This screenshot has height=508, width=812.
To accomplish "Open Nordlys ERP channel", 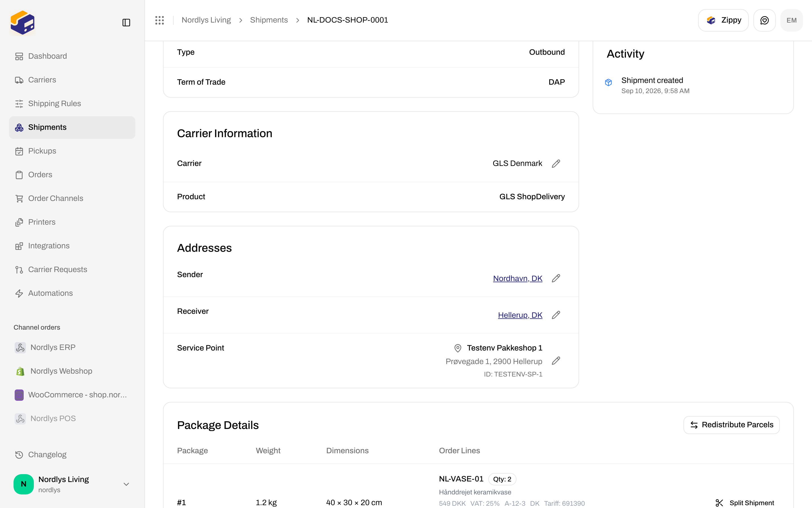I will [72, 347].
